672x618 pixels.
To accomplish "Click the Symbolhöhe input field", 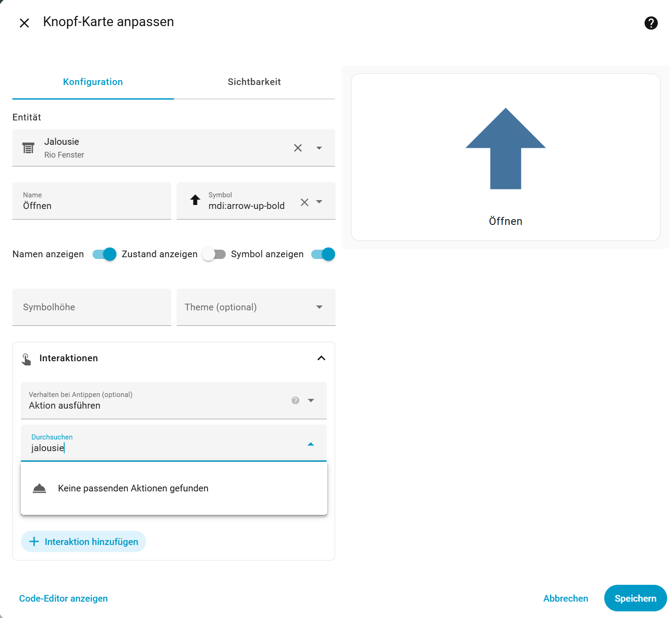I will (92, 307).
